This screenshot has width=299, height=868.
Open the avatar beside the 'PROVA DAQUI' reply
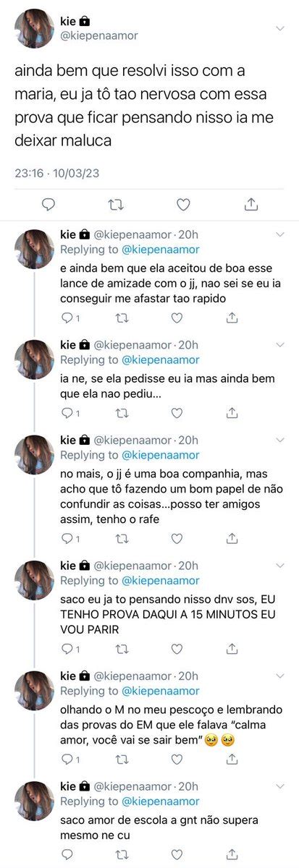[x=35, y=579]
